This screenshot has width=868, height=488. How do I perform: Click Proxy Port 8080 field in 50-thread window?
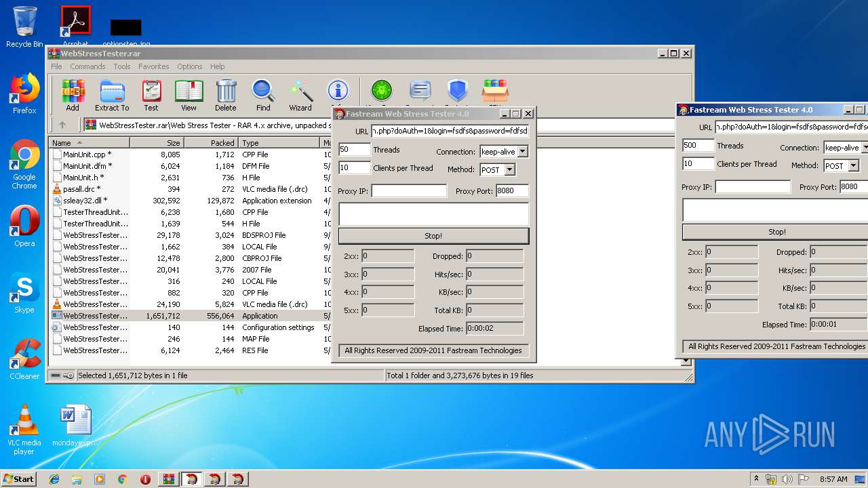[x=512, y=191]
